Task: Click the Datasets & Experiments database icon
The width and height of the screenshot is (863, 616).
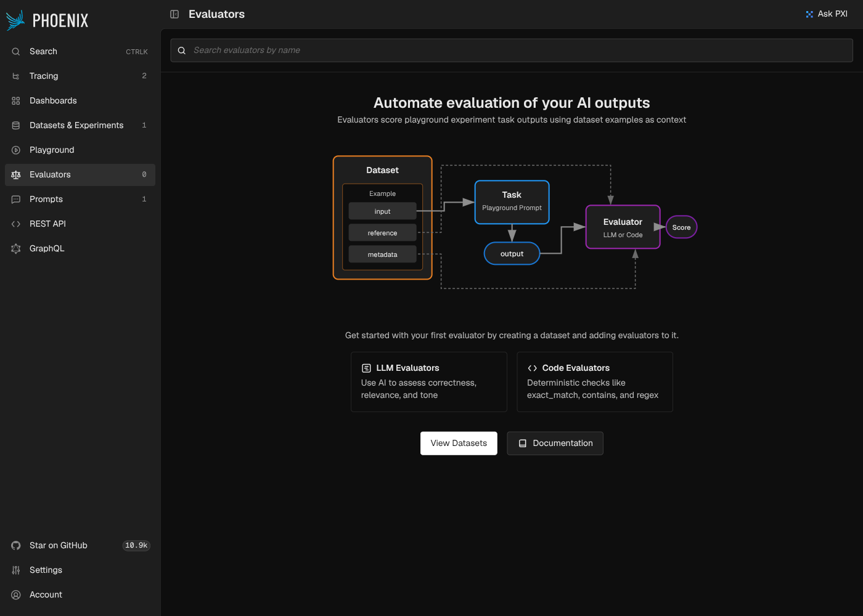Action: [16, 126]
